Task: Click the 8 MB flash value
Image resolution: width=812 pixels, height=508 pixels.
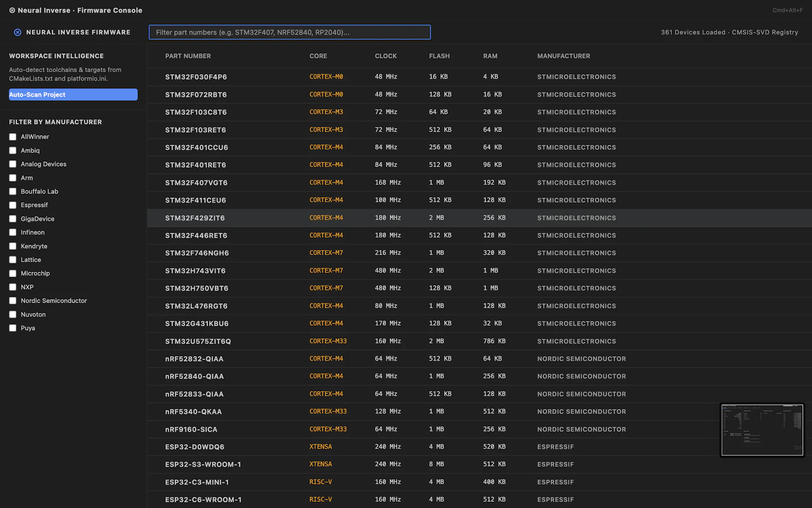Action: tap(436, 464)
